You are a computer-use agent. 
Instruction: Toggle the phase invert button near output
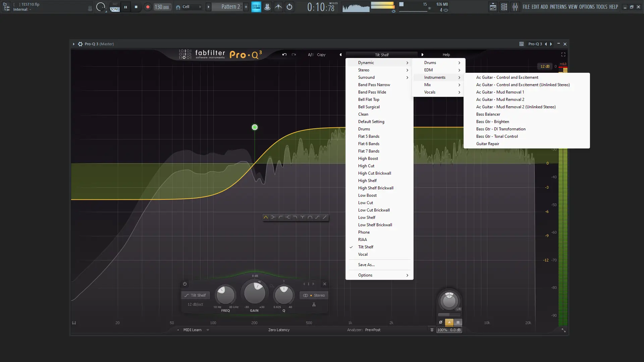441,322
